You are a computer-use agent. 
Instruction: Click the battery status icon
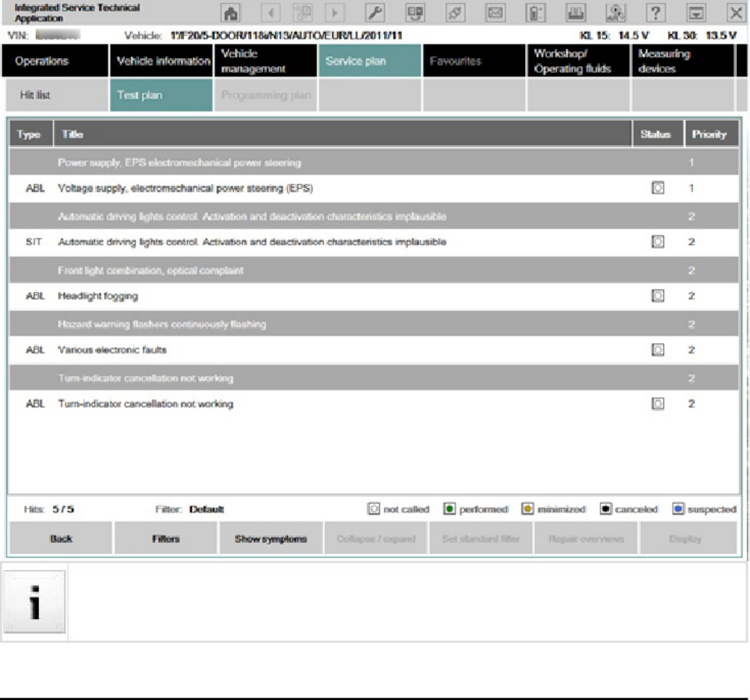536,13
